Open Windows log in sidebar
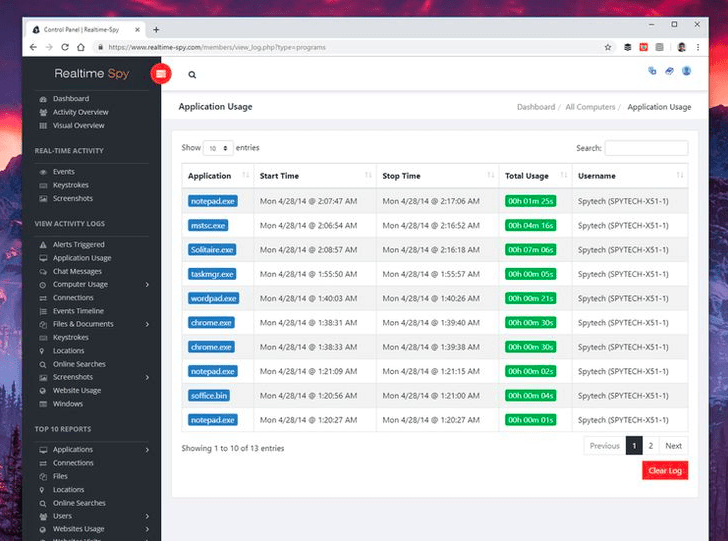 pyautogui.click(x=68, y=404)
